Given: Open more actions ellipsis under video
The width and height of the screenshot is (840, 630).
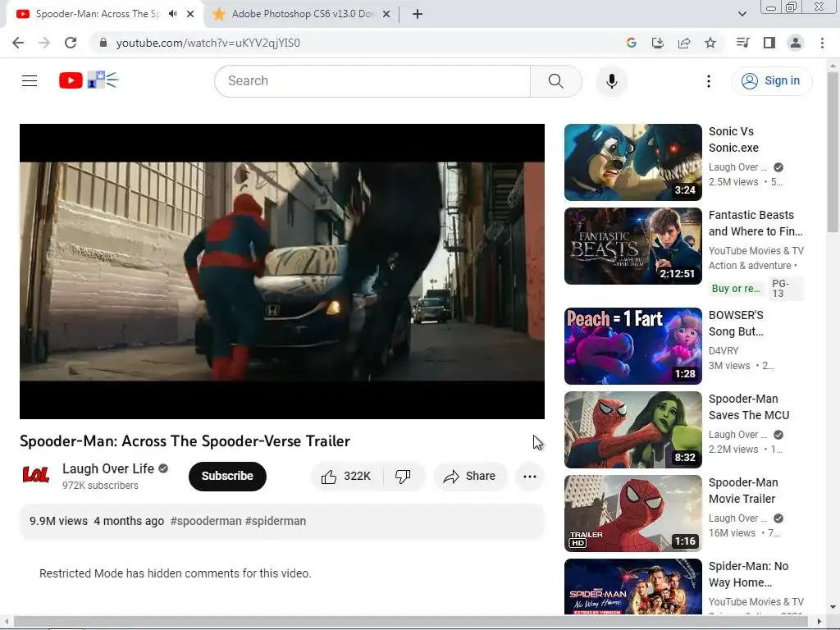Looking at the screenshot, I should click(x=529, y=477).
